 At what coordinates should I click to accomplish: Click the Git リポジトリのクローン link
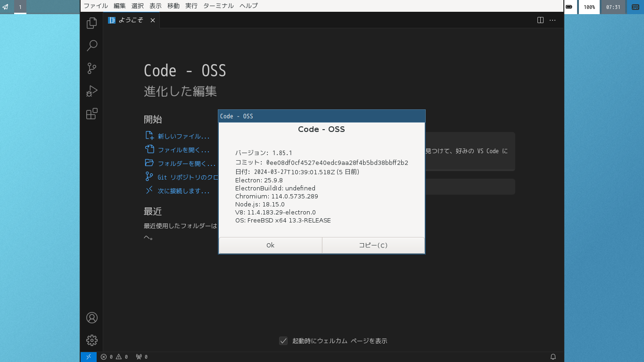188,177
